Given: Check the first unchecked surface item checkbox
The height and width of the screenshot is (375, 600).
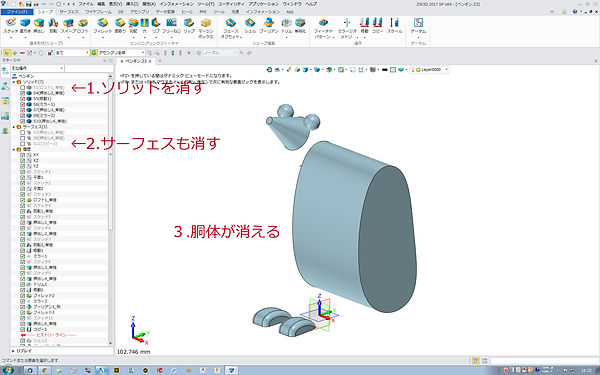Looking at the screenshot, I should click(23, 132).
